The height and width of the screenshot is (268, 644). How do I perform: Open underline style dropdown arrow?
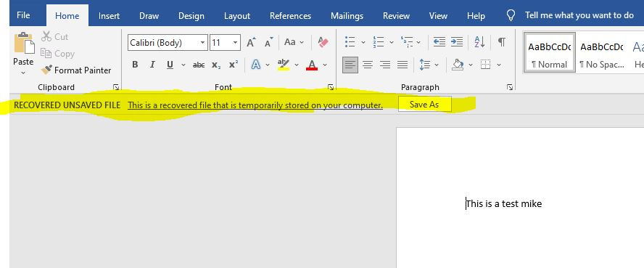point(183,65)
